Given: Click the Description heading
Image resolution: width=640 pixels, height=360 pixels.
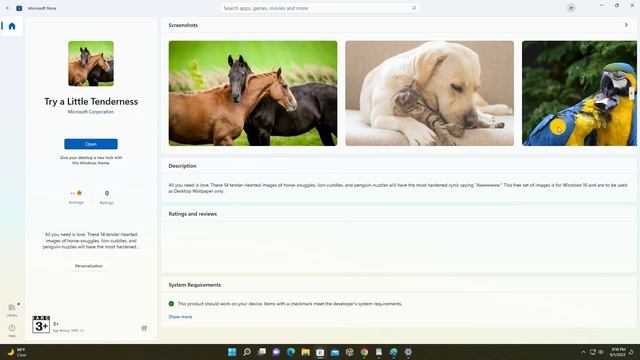Looking at the screenshot, I should point(182,166).
